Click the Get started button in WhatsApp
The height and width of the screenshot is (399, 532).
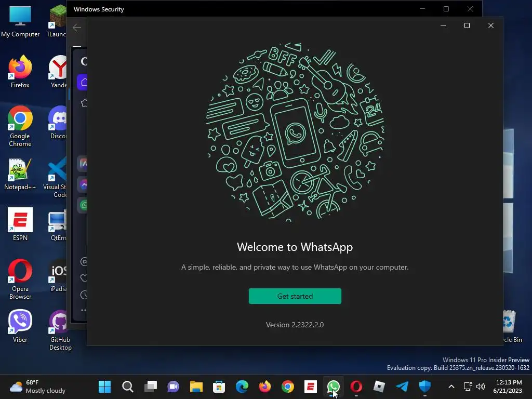pyautogui.click(x=295, y=296)
